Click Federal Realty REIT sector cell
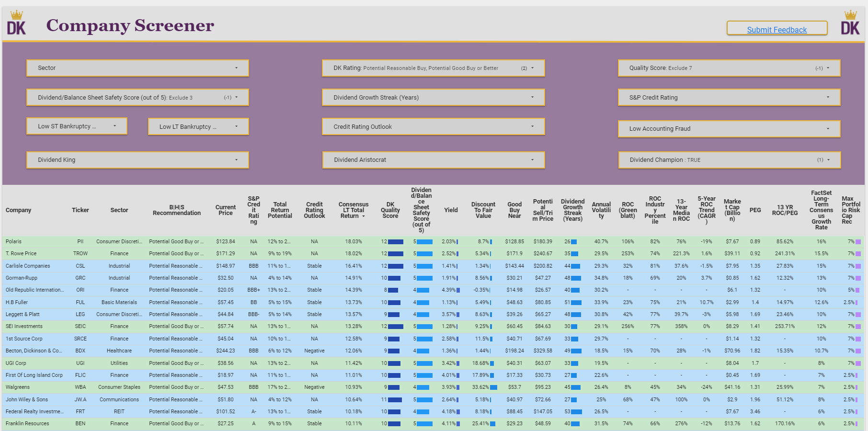 point(119,412)
